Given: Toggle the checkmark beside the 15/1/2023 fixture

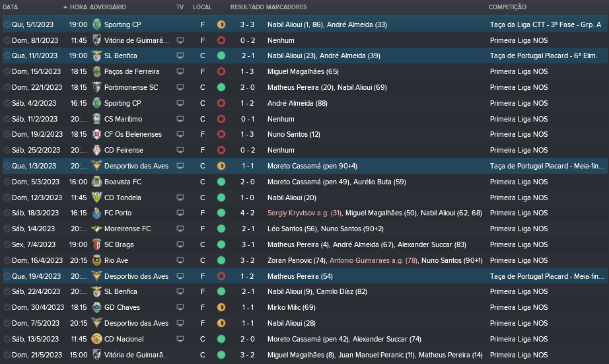Looking at the screenshot, I should [x=7, y=71].
